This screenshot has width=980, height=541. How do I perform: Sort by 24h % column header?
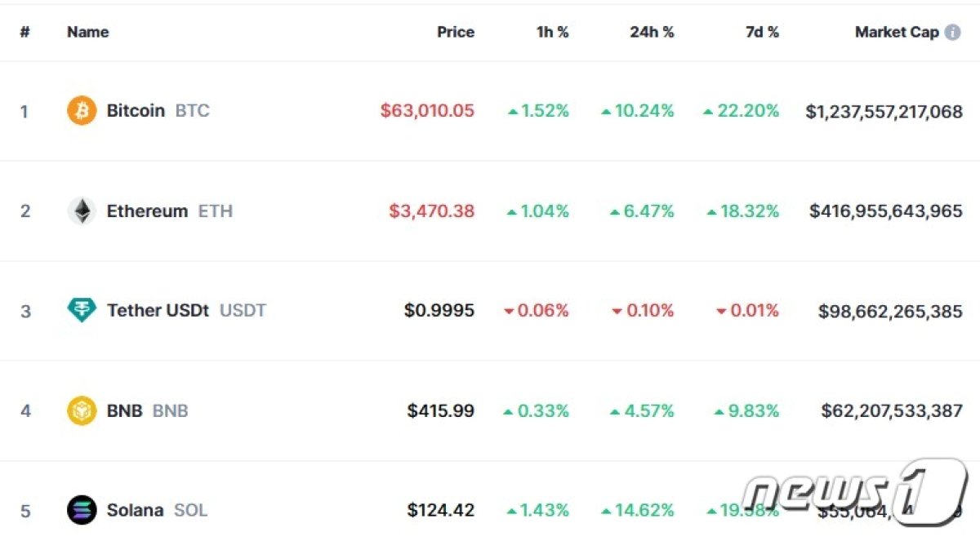point(652,33)
